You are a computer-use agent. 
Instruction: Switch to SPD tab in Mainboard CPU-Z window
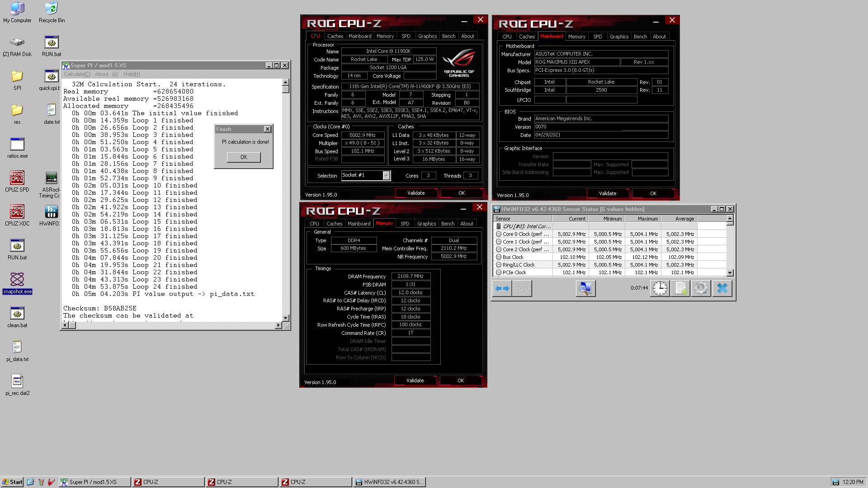pyautogui.click(x=597, y=37)
